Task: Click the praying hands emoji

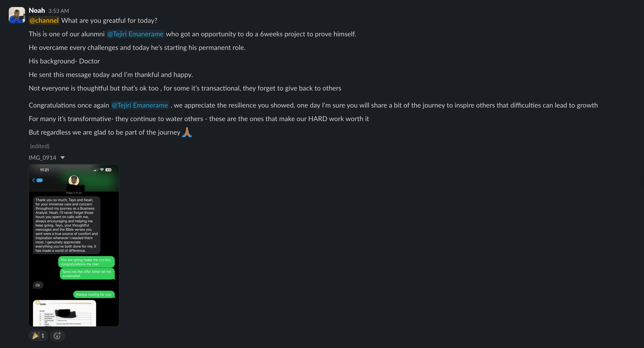Action: pyautogui.click(x=187, y=132)
